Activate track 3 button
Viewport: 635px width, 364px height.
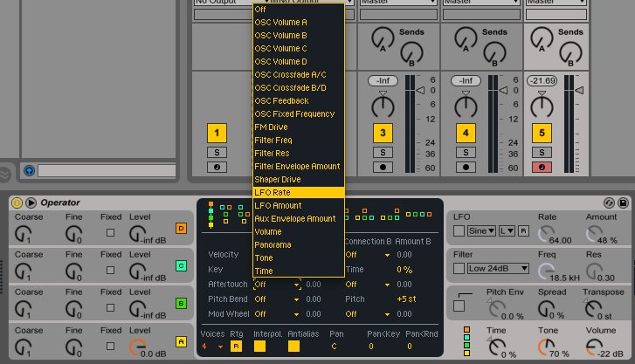383,133
